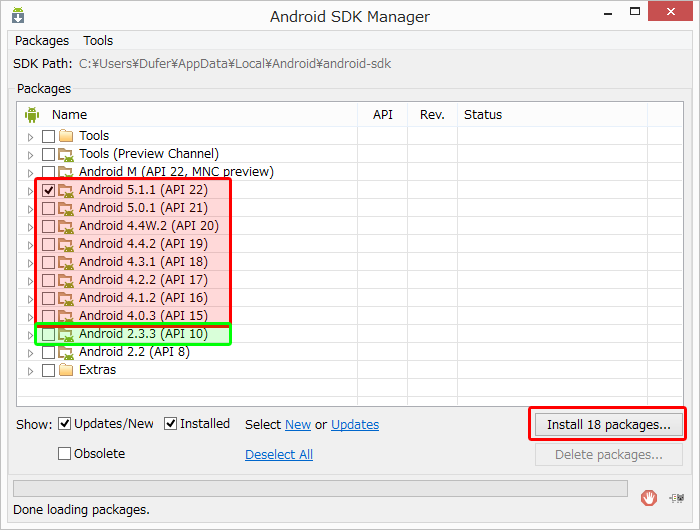Click the Select New link
This screenshot has height=530, width=700.
click(298, 424)
